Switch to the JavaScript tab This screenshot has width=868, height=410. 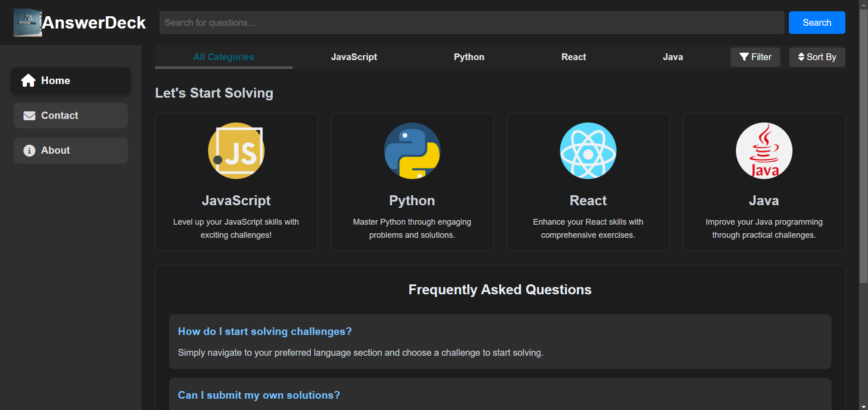pyautogui.click(x=354, y=57)
